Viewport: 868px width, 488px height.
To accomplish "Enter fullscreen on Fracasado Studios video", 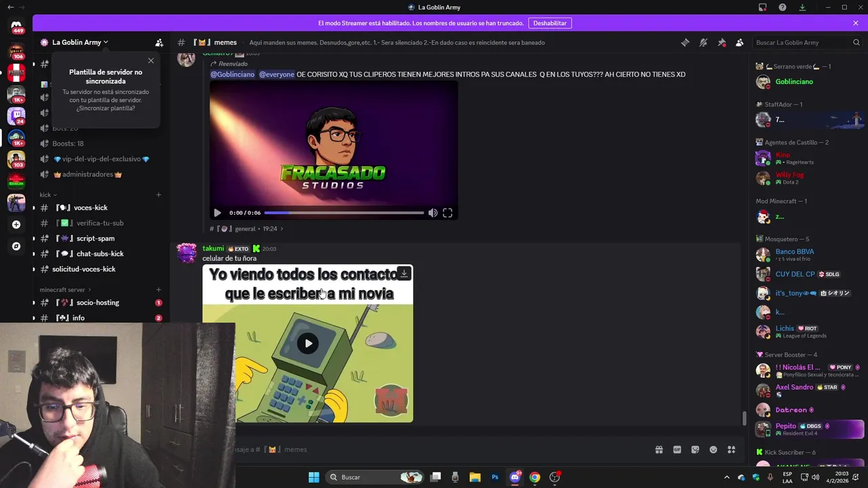I will (x=448, y=213).
